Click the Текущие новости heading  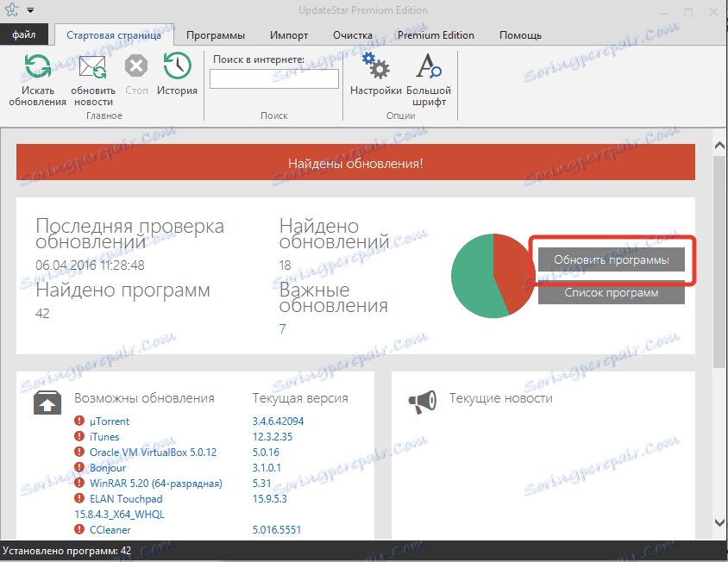(x=501, y=398)
